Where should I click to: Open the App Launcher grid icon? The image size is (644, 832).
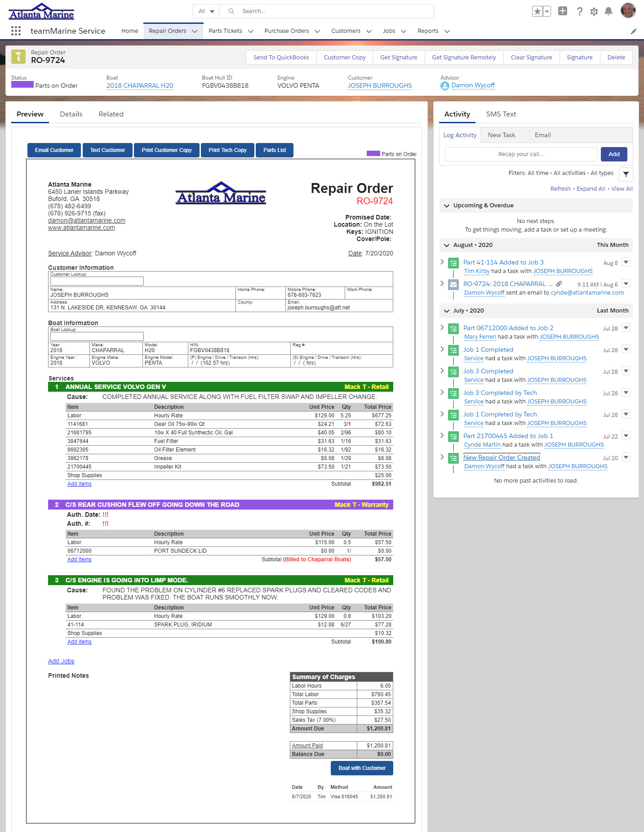(16, 31)
